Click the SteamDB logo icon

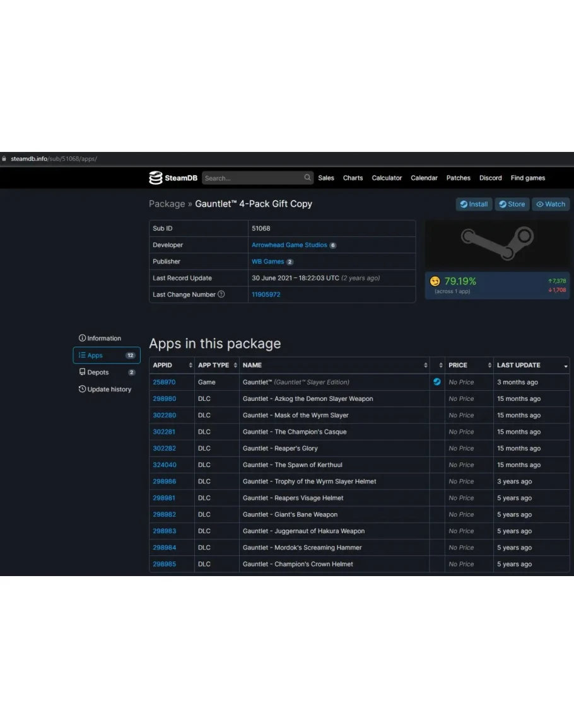coord(156,178)
